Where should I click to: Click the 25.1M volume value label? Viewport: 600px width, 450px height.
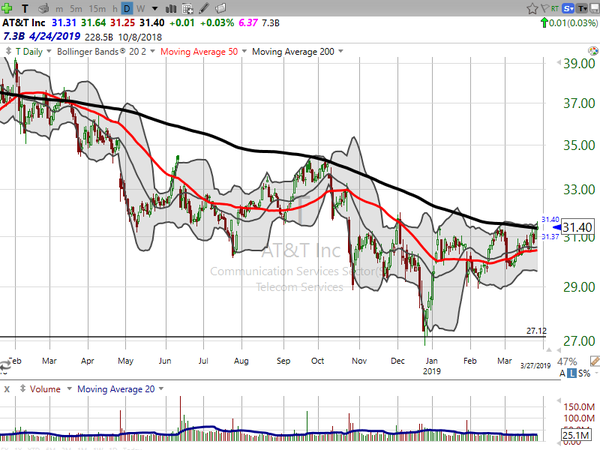point(576,435)
